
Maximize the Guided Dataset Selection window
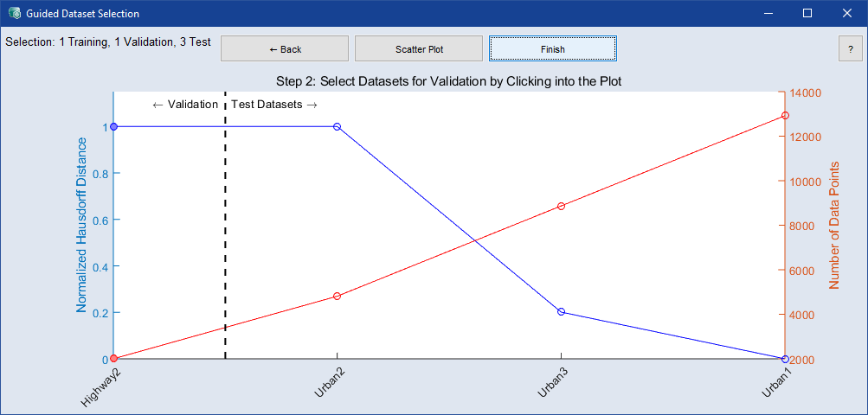click(807, 14)
